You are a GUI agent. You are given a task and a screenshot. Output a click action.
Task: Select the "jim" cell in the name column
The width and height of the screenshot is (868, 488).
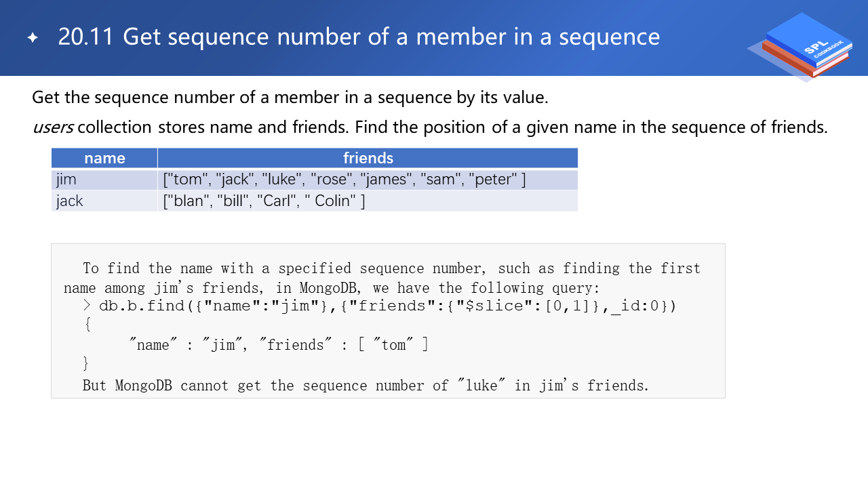click(66, 180)
